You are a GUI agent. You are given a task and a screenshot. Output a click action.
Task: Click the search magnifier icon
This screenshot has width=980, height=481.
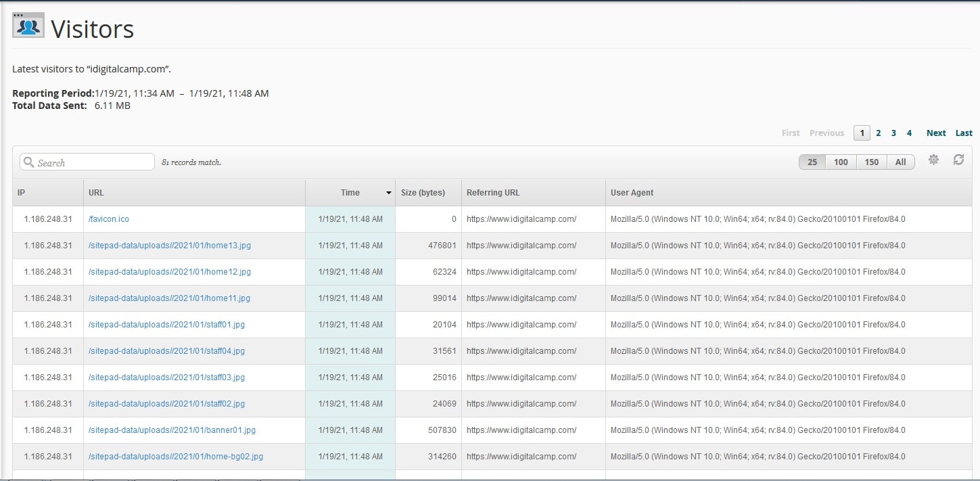(28, 162)
